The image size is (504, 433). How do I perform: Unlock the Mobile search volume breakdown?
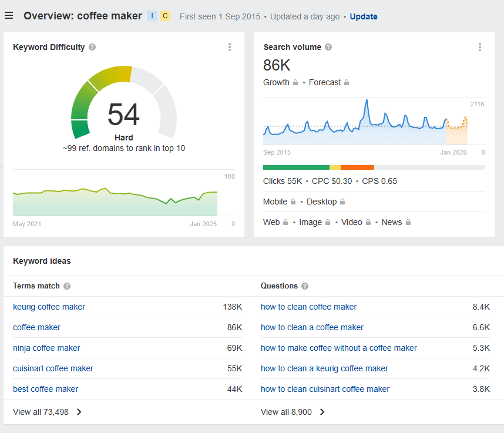click(x=293, y=202)
